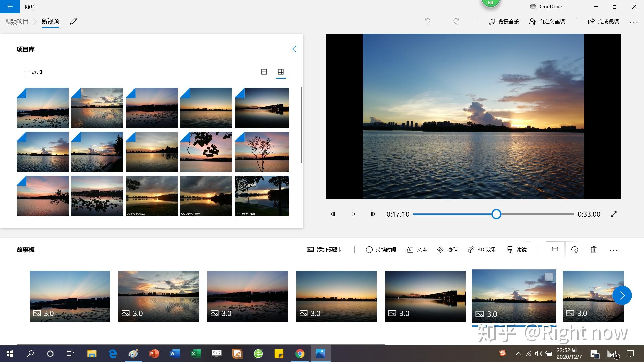Open Word from taskbar
644x362 pixels.
coord(175,354)
